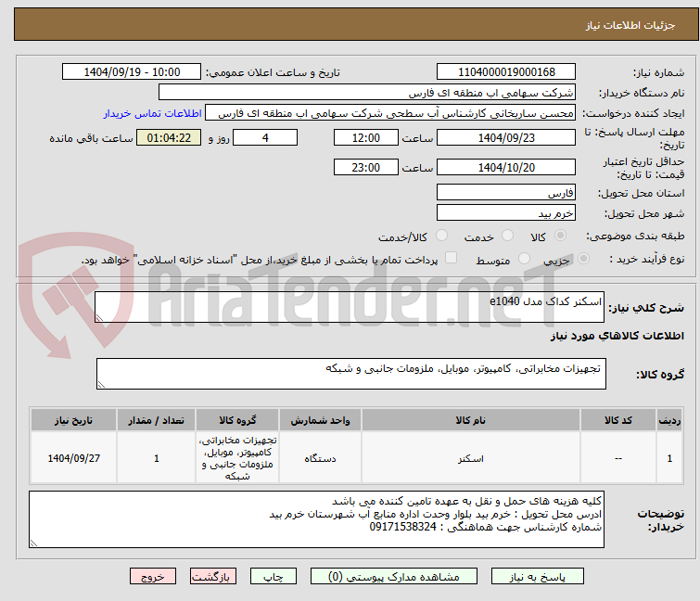Click the تاریخ نیاز column header

coord(73,420)
